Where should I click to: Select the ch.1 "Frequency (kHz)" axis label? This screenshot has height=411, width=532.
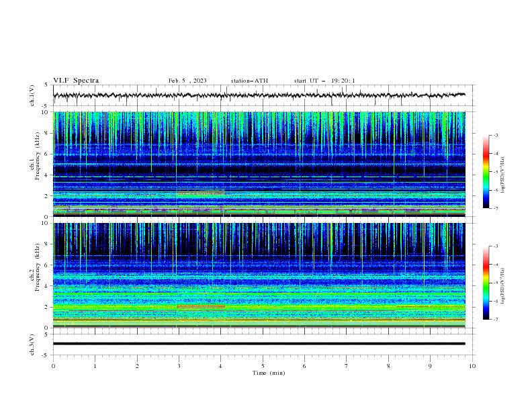[x=37, y=155]
